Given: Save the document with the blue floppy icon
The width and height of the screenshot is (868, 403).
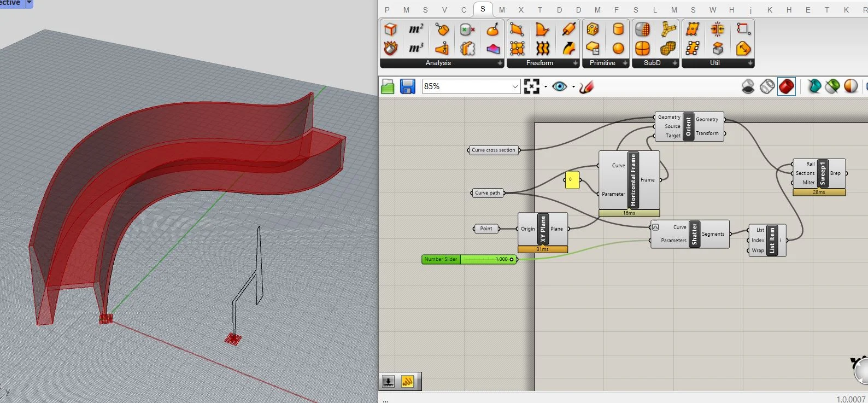Looking at the screenshot, I should pyautogui.click(x=407, y=86).
